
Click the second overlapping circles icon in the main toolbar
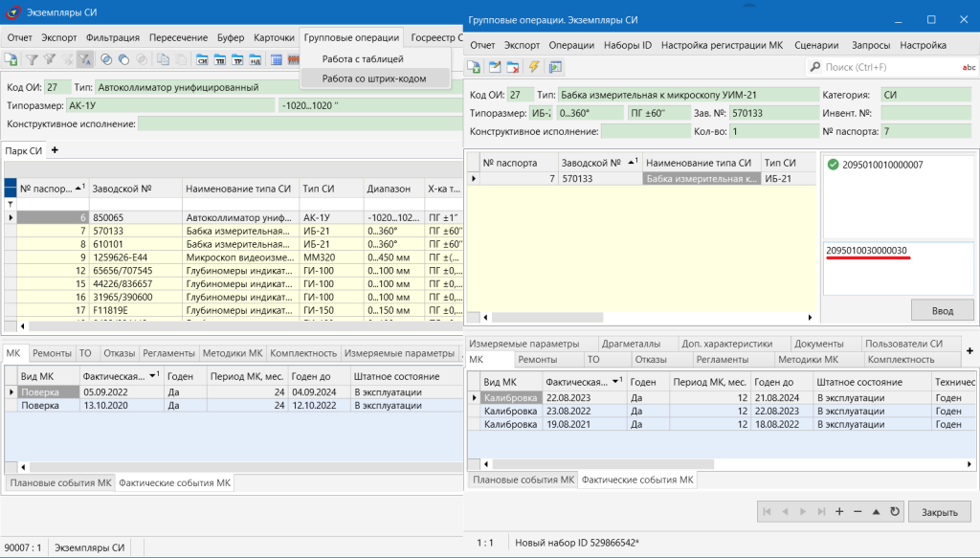tap(123, 59)
